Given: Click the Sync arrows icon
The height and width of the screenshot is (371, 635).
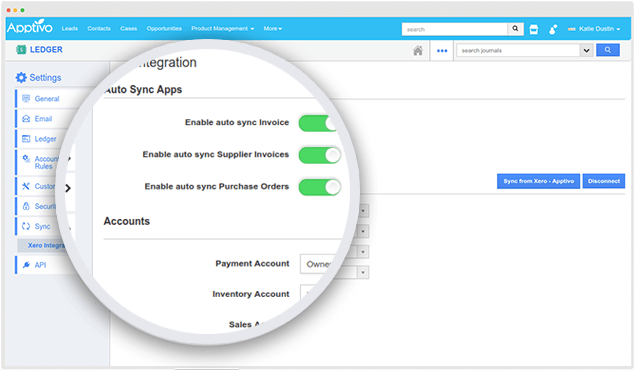Looking at the screenshot, I should point(26,226).
